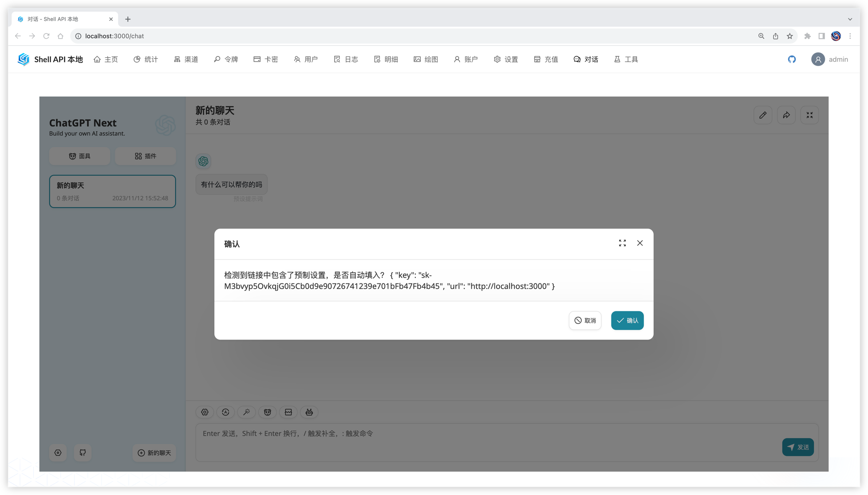
Task: Open the GitHub icon in header
Action: pos(792,59)
